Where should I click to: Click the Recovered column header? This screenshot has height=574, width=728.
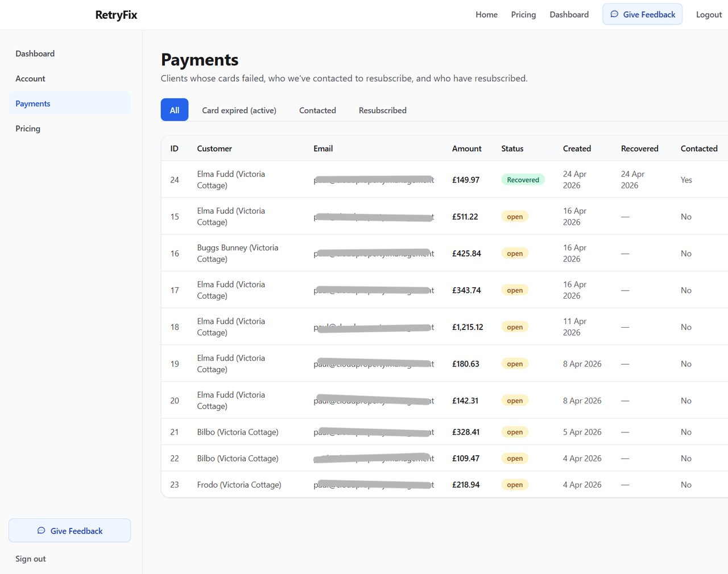[639, 148]
